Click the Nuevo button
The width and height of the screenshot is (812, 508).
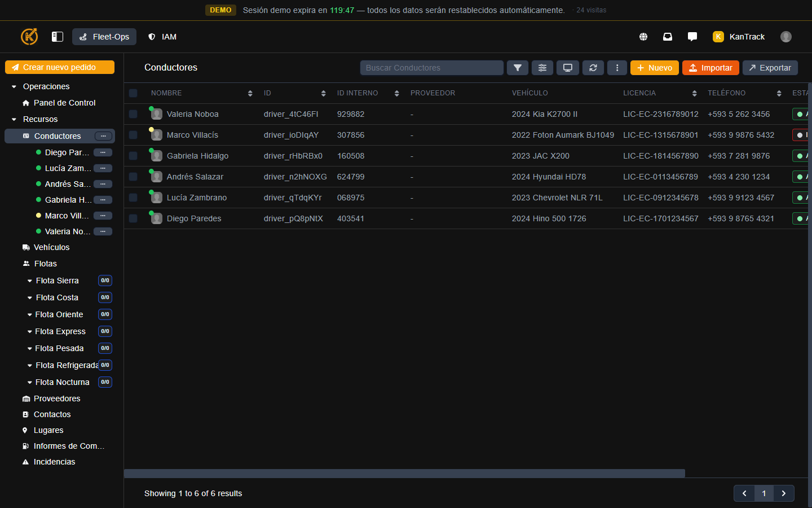654,68
